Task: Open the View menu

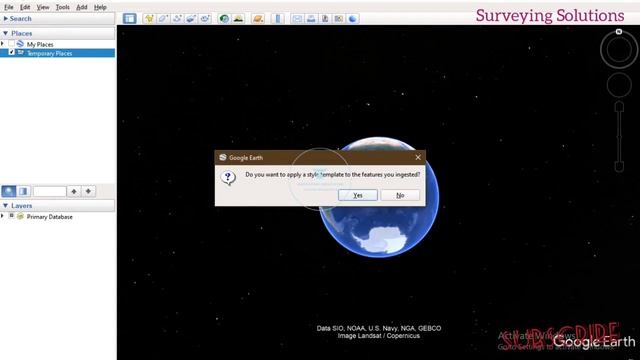Action: point(43,7)
